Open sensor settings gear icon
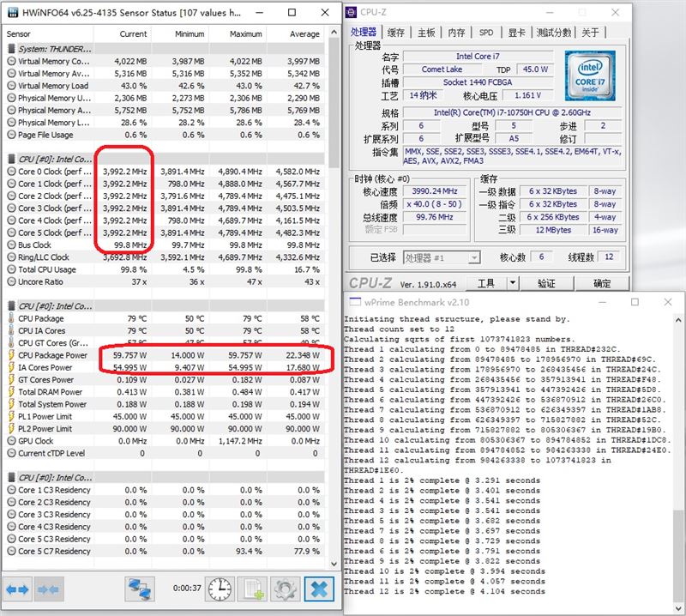 click(286, 589)
